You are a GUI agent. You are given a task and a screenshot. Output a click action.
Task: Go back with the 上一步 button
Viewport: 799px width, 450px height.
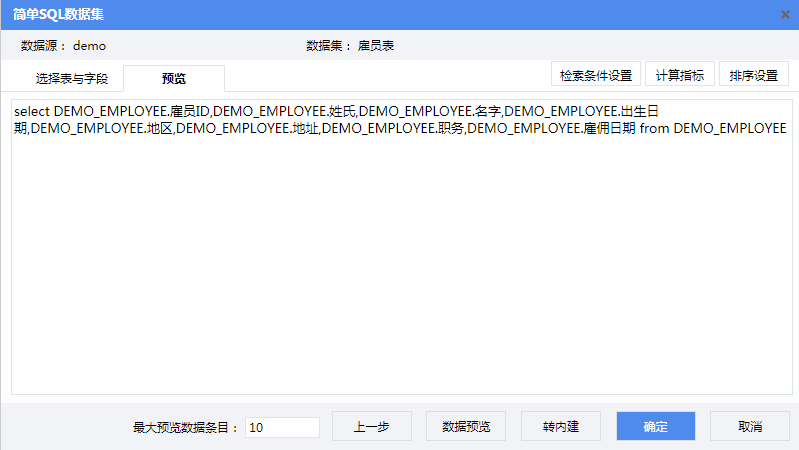pyautogui.click(x=371, y=426)
